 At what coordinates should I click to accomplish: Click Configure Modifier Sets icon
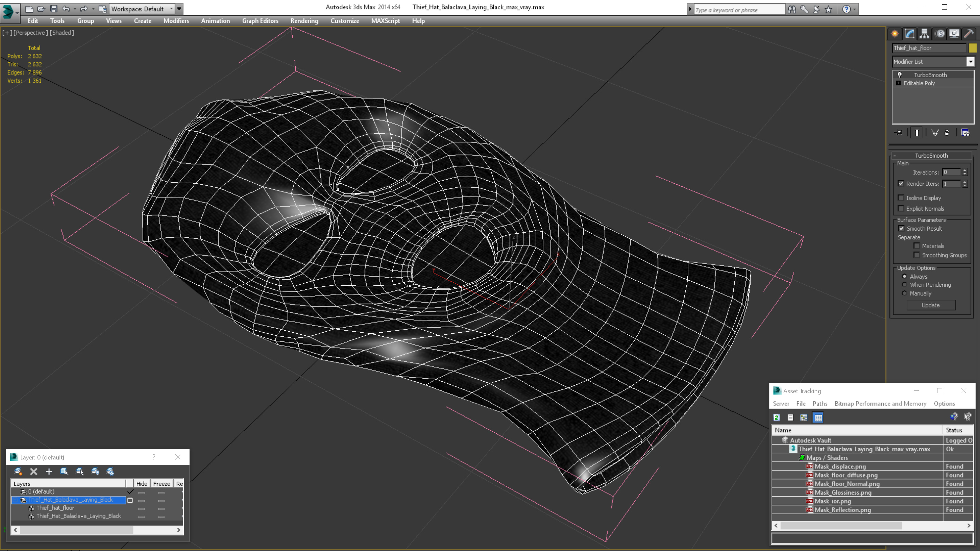965,132
